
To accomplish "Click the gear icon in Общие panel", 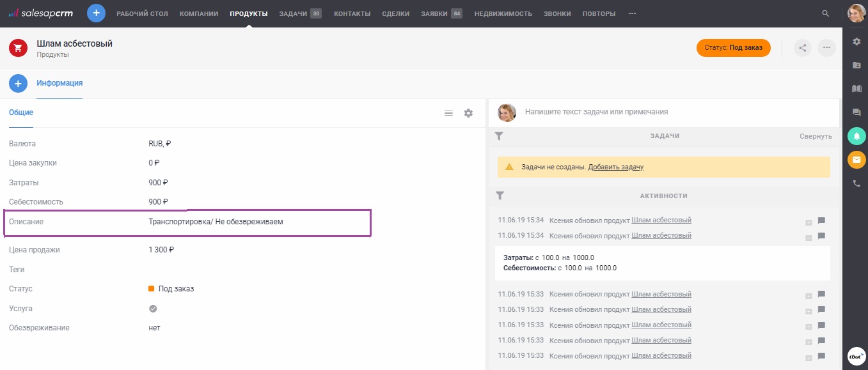I will pos(468,113).
